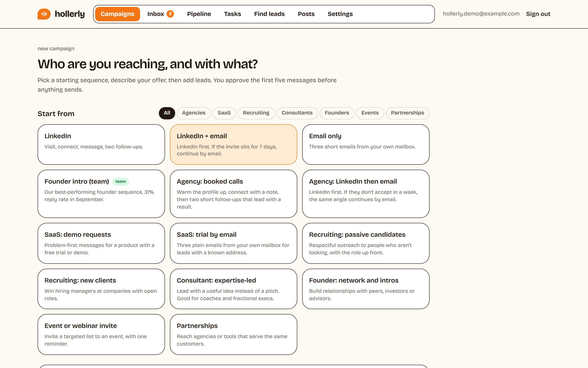Image resolution: width=588 pixels, height=368 pixels.
Task: Choose Recruiting: new clients template
Action: pyautogui.click(x=101, y=289)
